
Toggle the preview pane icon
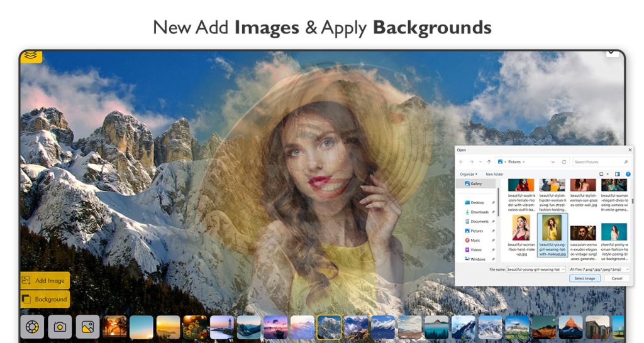tap(617, 175)
